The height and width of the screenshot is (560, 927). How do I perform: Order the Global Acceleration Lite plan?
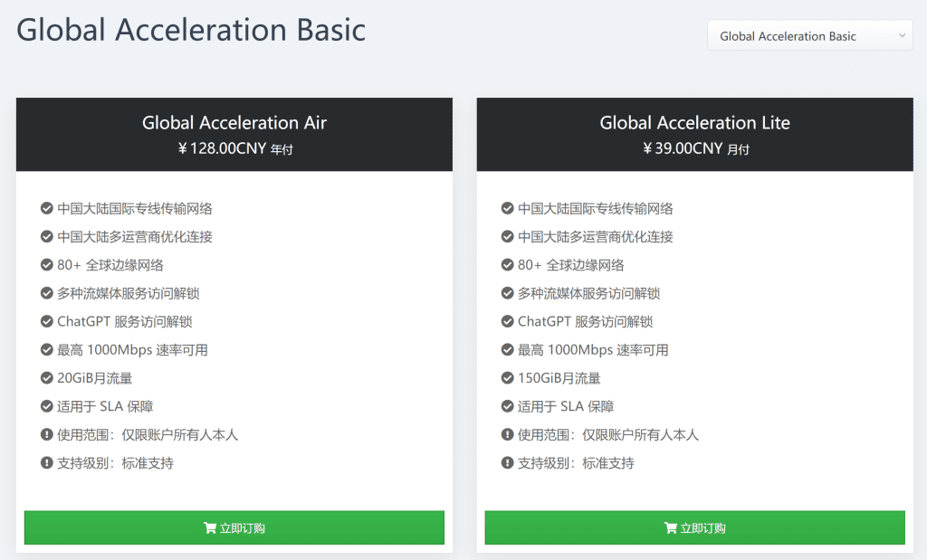(695, 528)
